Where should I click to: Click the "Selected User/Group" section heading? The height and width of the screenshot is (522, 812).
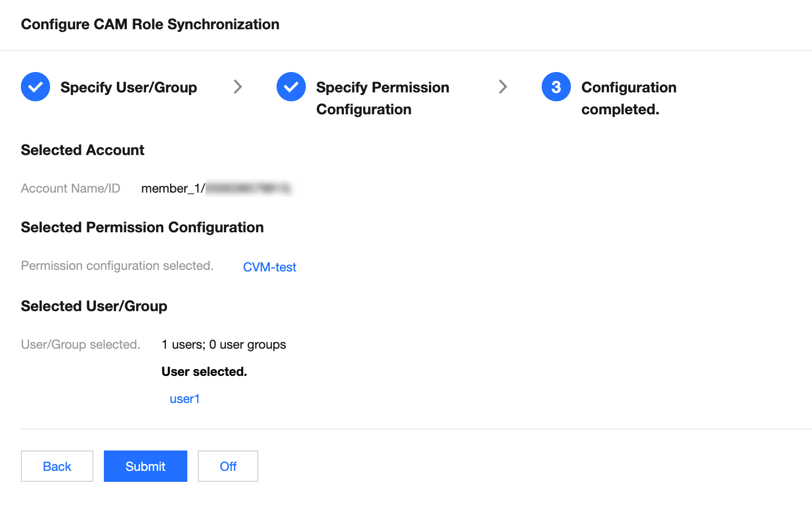(x=94, y=306)
